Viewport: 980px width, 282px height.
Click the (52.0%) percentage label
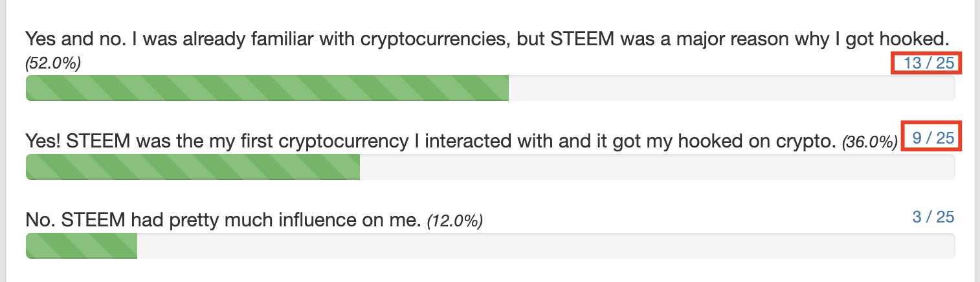tap(53, 64)
